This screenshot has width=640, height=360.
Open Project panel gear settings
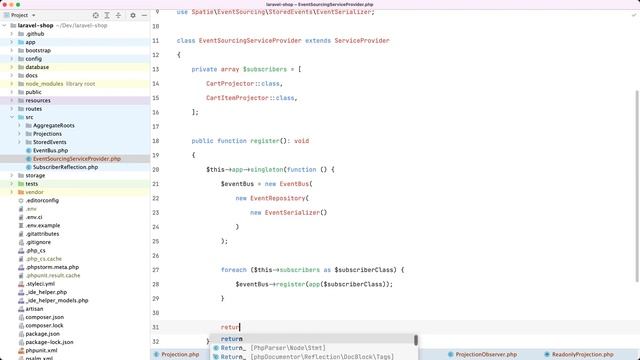click(133, 15)
